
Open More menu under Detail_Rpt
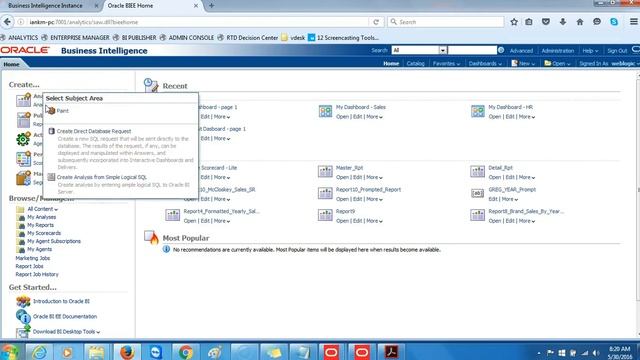(527, 177)
